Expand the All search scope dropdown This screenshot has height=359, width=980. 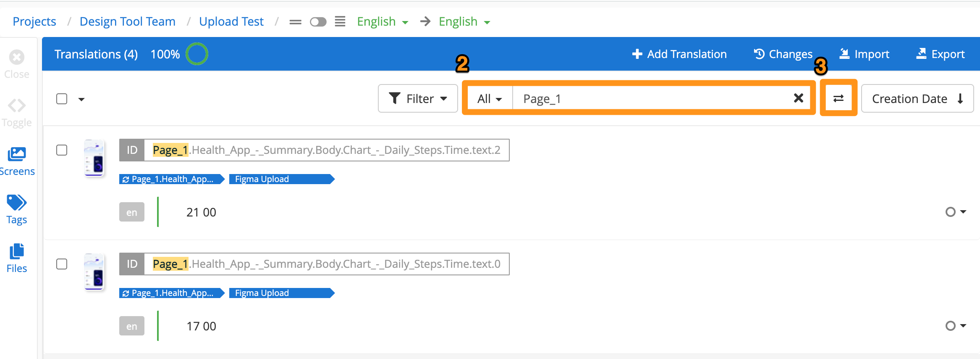(x=490, y=99)
